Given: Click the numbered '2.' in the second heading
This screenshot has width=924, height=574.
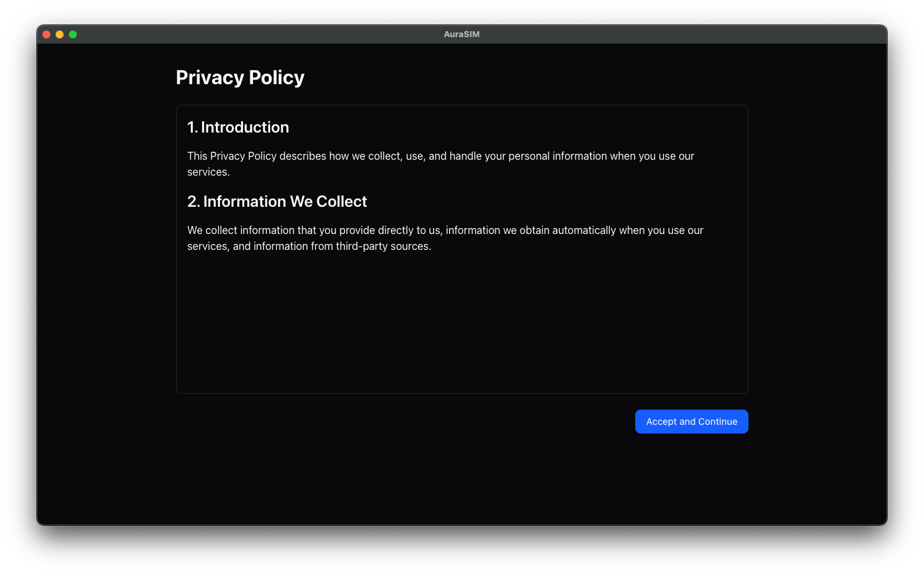Looking at the screenshot, I should pyautogui.click(x=192, y=201).
